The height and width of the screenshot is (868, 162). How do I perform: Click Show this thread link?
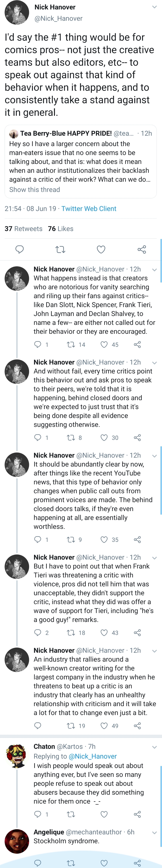(35, 189)
